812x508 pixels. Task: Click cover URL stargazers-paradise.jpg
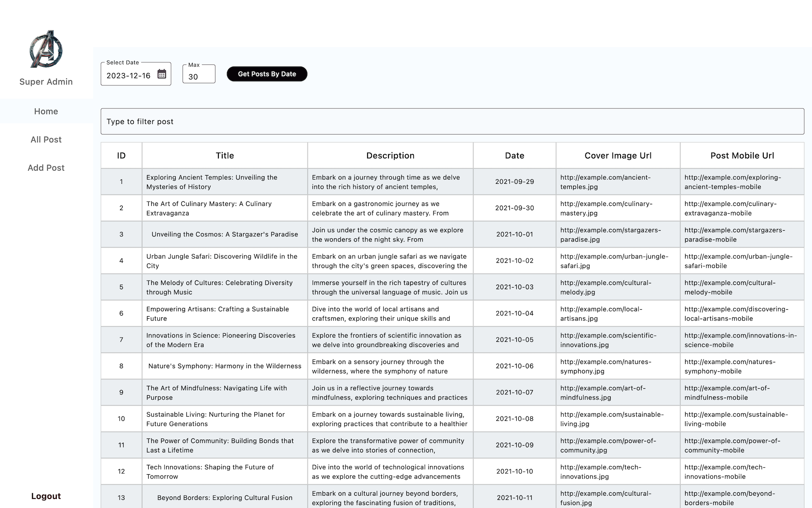[x=611, y=235]
